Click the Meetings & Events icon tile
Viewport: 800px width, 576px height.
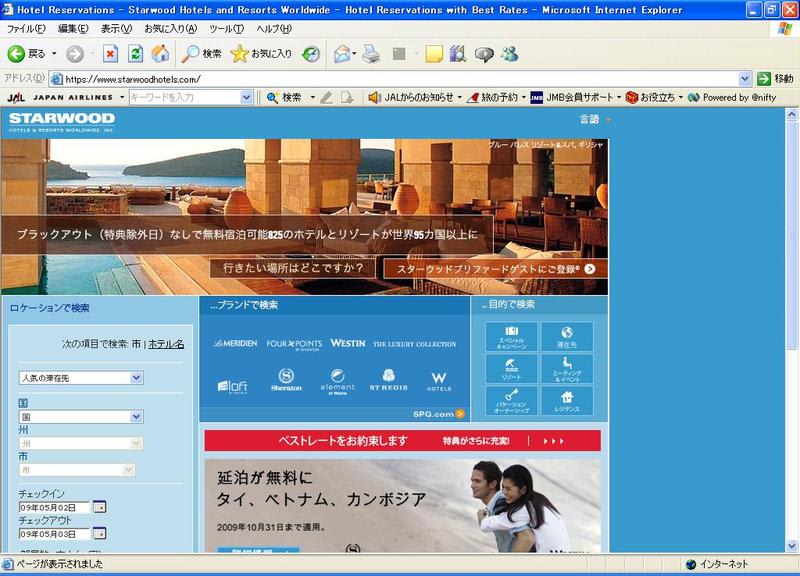pos(567,369)
